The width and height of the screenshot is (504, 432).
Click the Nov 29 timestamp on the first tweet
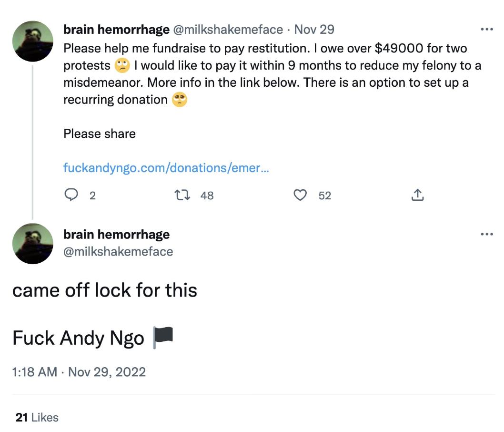tap(314, 30)
